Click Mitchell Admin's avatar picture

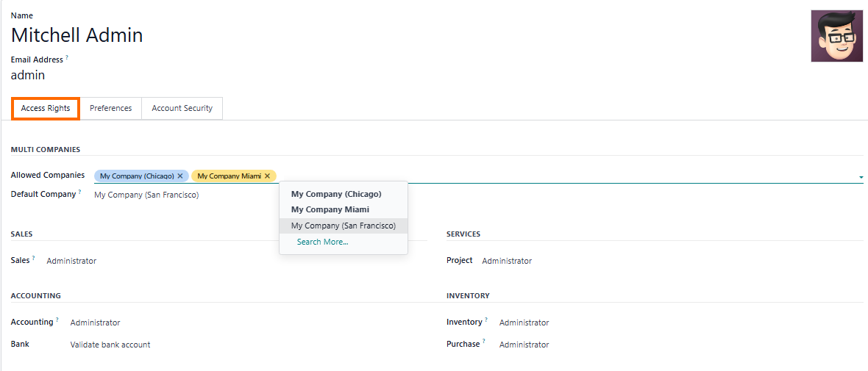point(836,36)
